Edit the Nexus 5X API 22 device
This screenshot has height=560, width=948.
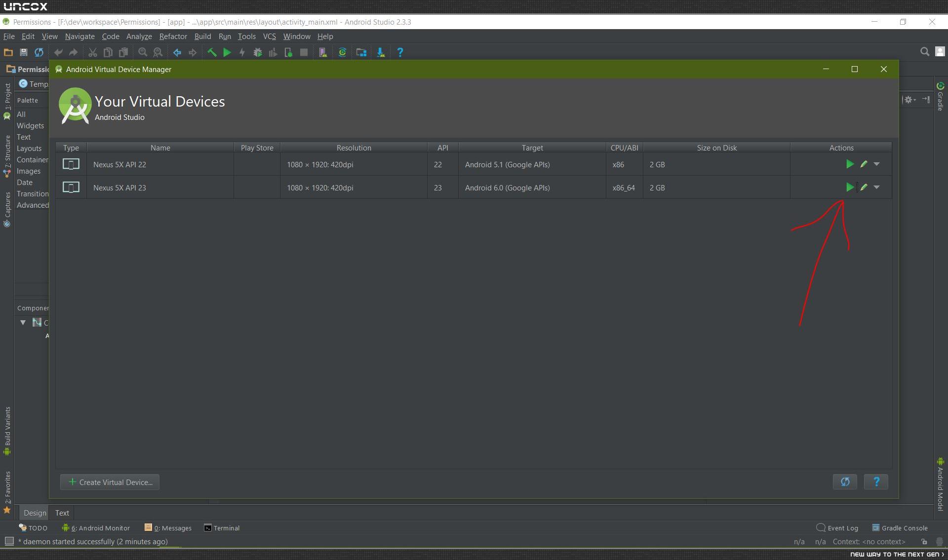pyautogui.click(x=864, y=164)
